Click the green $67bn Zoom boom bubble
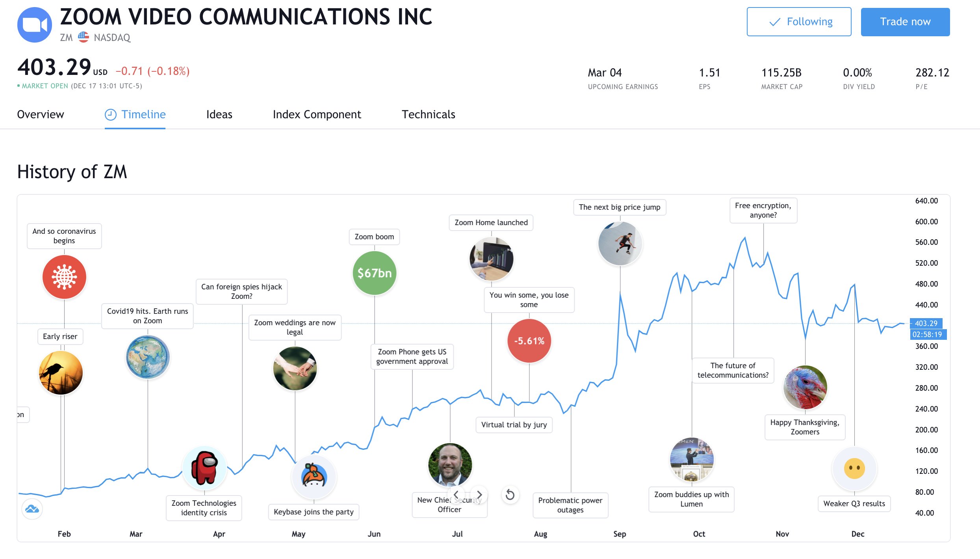Image resolution: width=980 pixels, height=559 pixels. coord(374,273)
